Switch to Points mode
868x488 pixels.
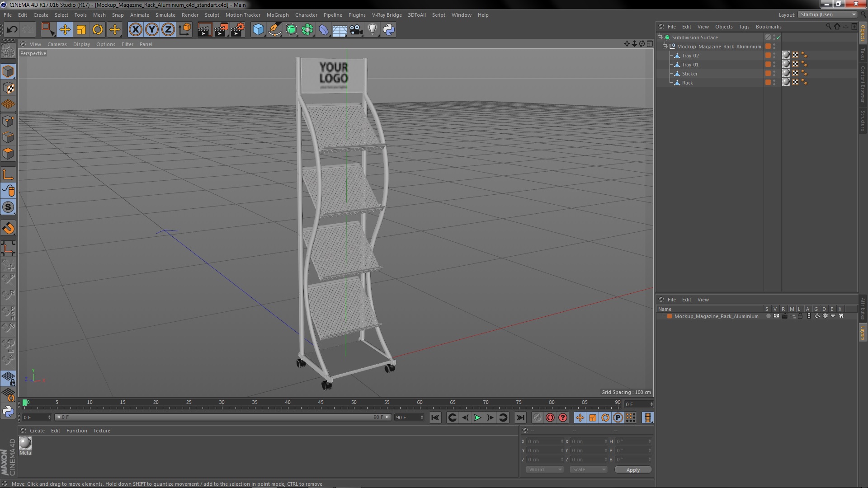click(8, 121)
